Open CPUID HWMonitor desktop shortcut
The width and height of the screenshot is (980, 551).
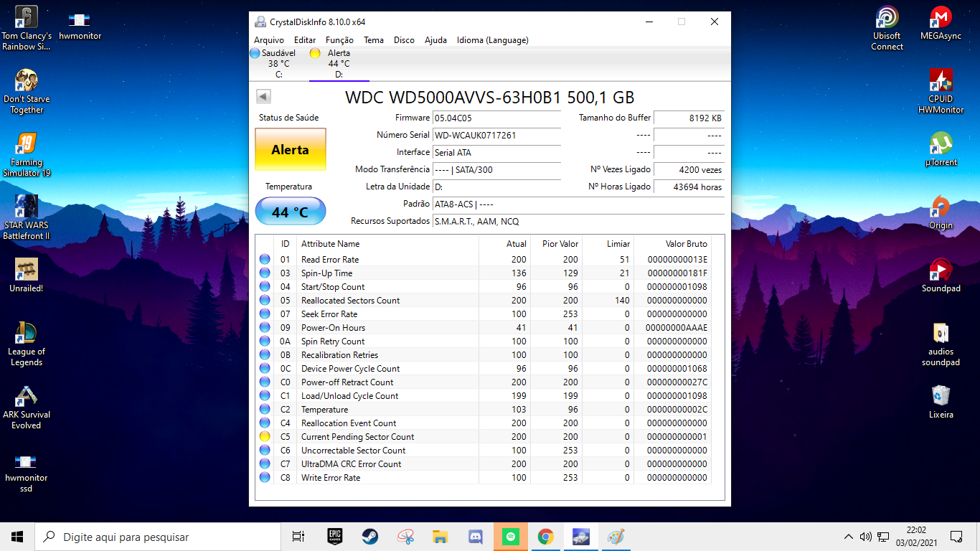[x=941, y=91]
